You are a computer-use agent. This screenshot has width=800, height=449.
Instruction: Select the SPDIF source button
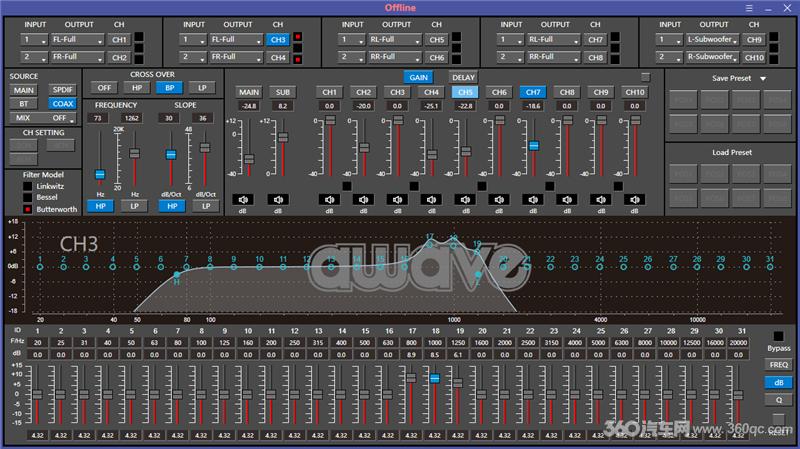point(63,90)
